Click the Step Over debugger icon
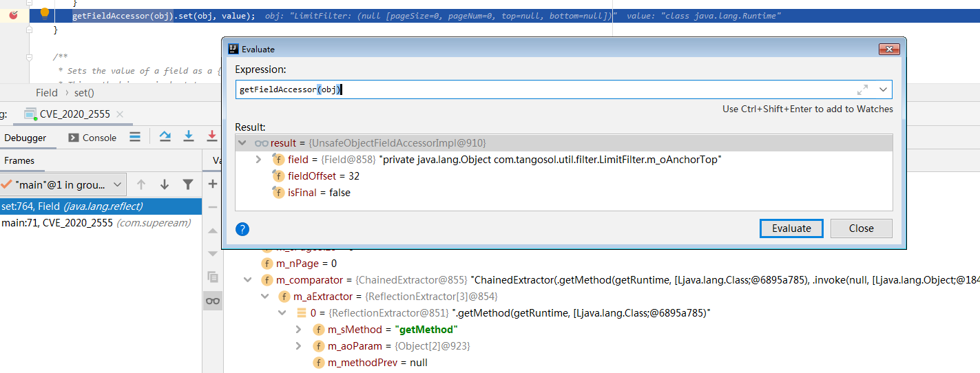Image resolution: width=980 pixels, height=373 pixels. coord(165,136)
